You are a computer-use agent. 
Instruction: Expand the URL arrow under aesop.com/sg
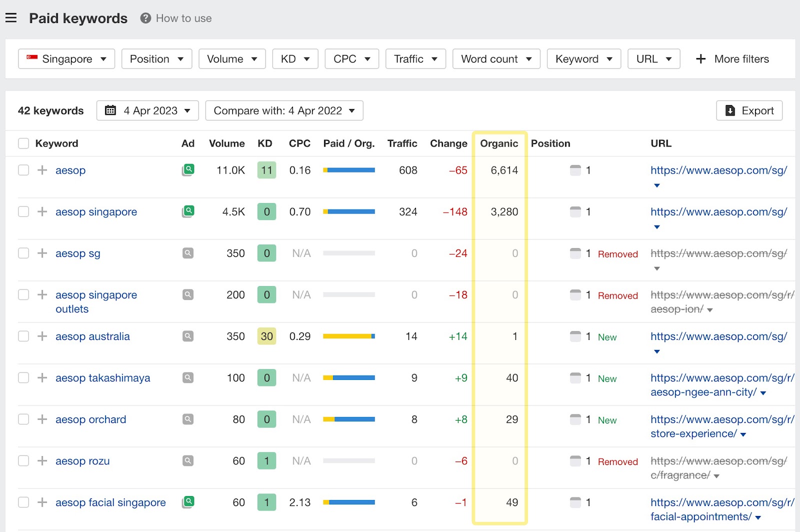click(656, 185)
